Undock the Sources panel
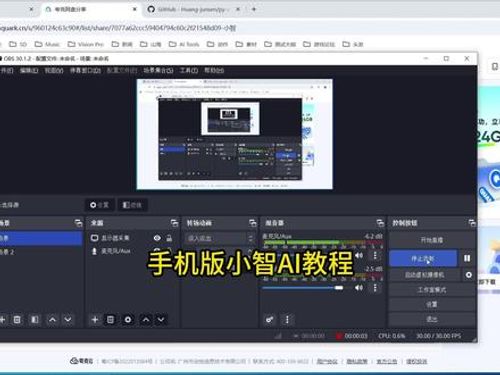 [x=174, y=223]
